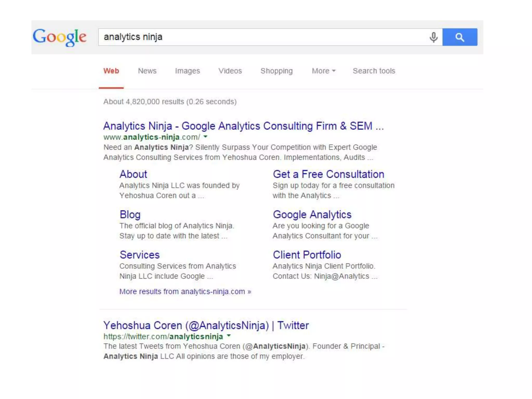532x399 pixels.
Task: Expand the arrow beside twitter.com/analyticsninja URL
Action: 229,336
